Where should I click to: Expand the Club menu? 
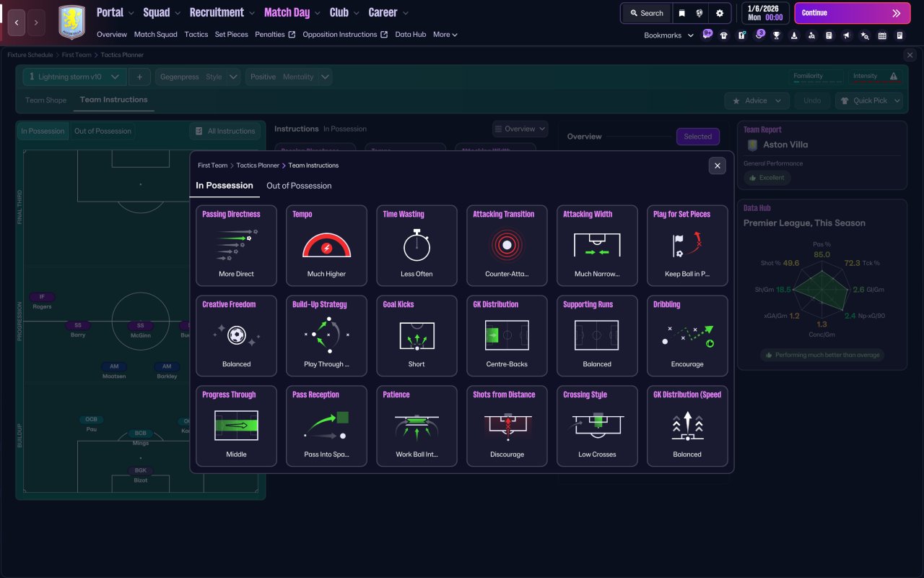coord(344,12)
